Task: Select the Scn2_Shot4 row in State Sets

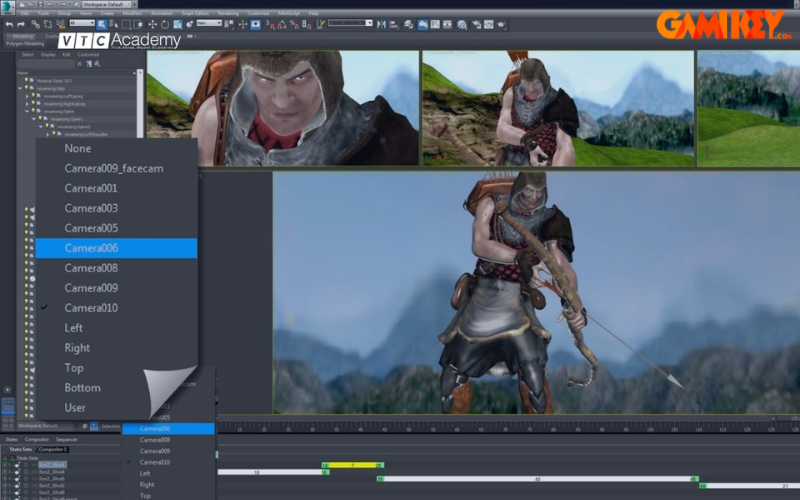Action: point(52,472)
